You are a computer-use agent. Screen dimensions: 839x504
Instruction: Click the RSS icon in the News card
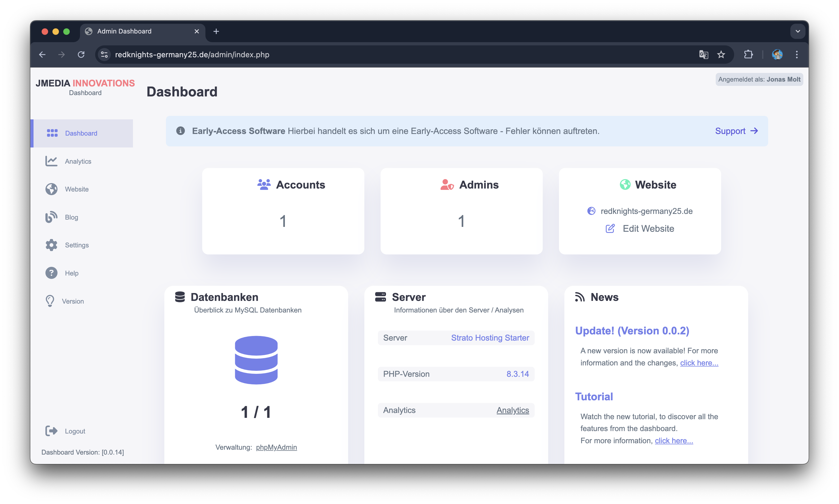[580, 297]
